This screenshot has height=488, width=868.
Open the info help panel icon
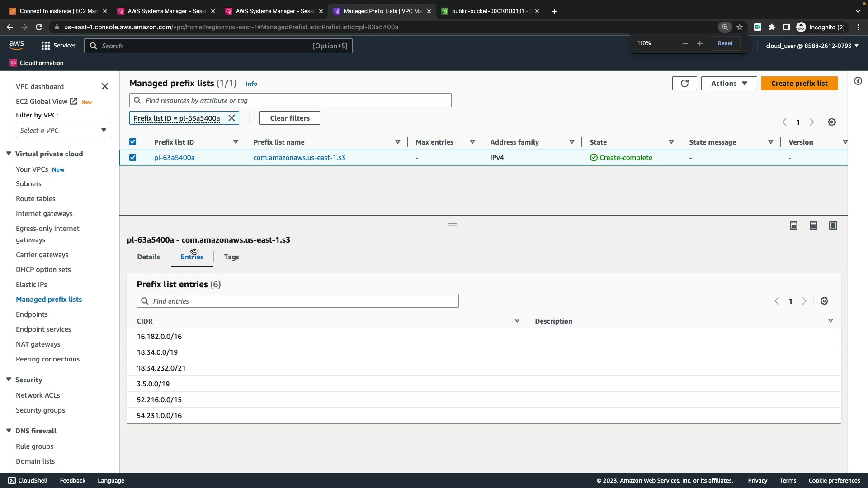click(858, 81)
